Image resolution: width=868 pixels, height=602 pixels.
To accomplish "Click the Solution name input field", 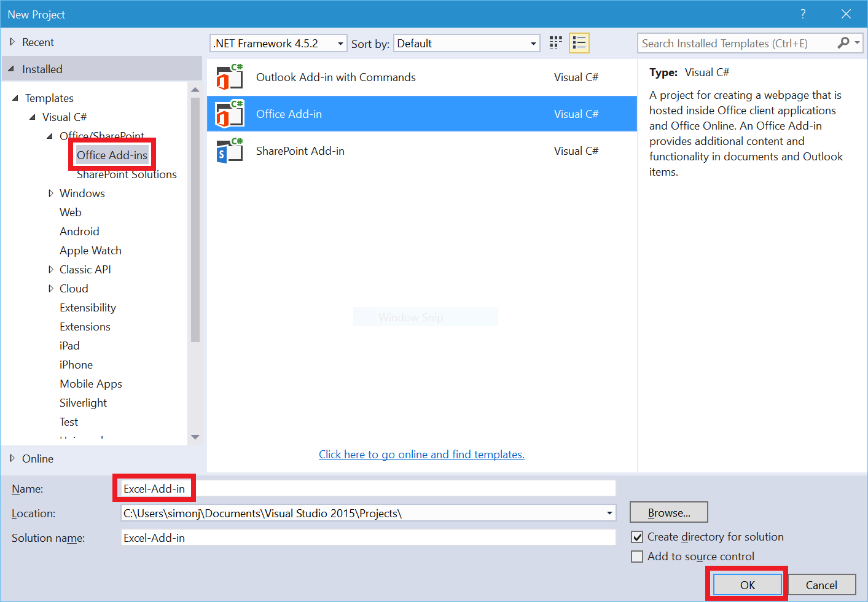I will (368, 537).
